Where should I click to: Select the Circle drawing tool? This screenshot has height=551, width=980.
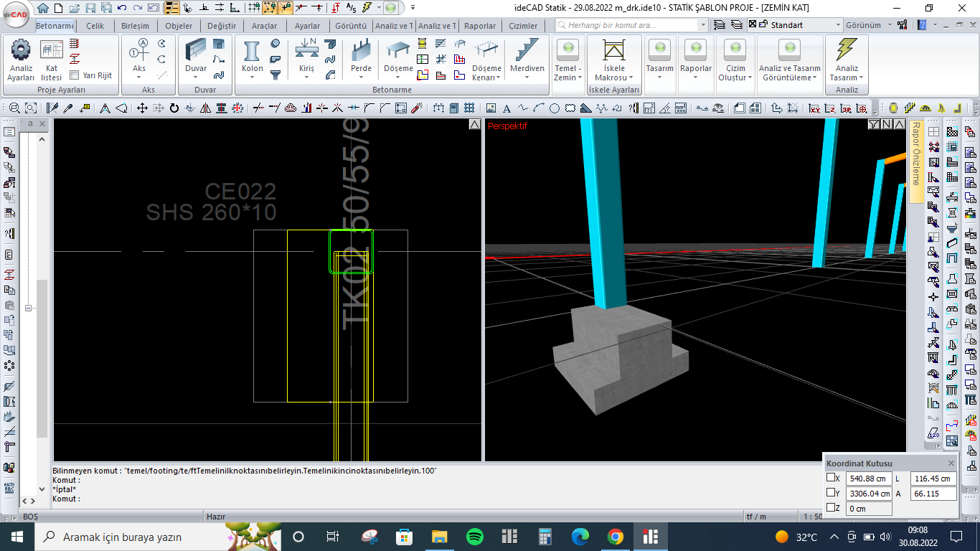[x=554, y=108]
